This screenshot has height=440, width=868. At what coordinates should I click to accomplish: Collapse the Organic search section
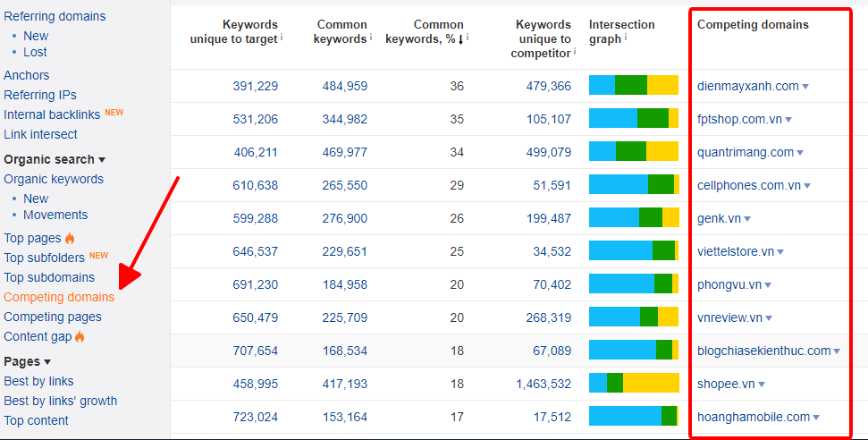point(55,159)
